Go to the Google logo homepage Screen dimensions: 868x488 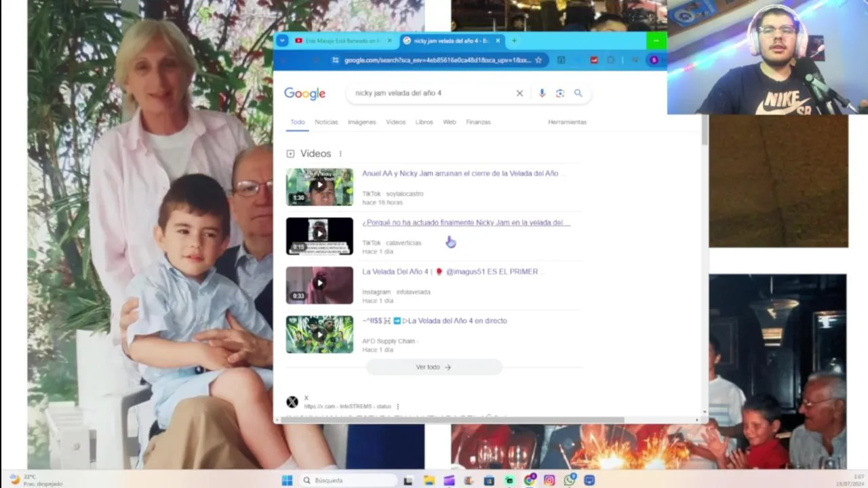[304, 94]
